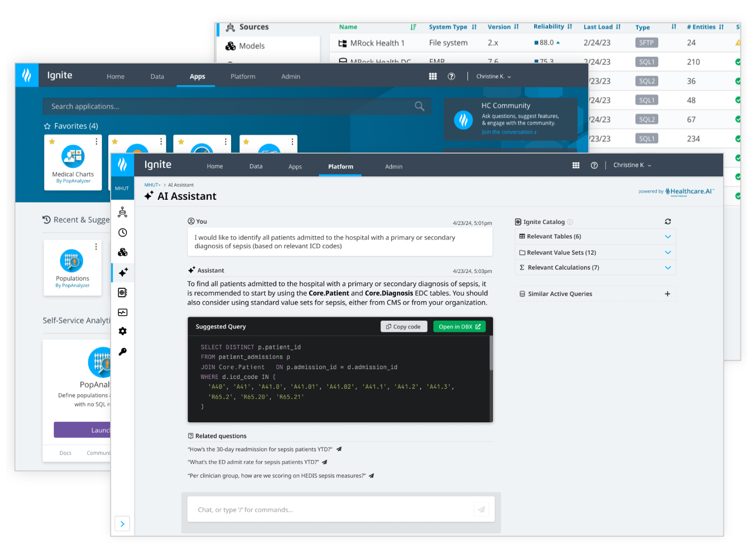Switch to the Apps tab in the Platform window
The image size is (747, 560).
pos(295,166)
